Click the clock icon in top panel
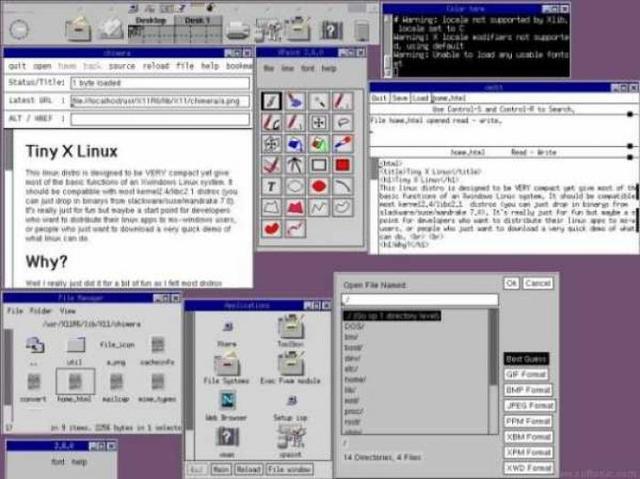640x479 pixels. pyautogui.click(x=19, y=29)
